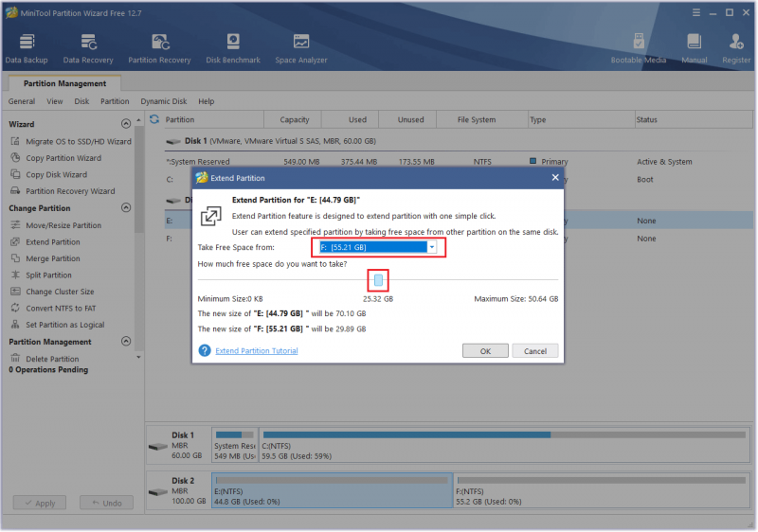Collapse the Partition Management sidebar section
The width and height of the screenshot is (758, 532).
[x=126, y=342]
